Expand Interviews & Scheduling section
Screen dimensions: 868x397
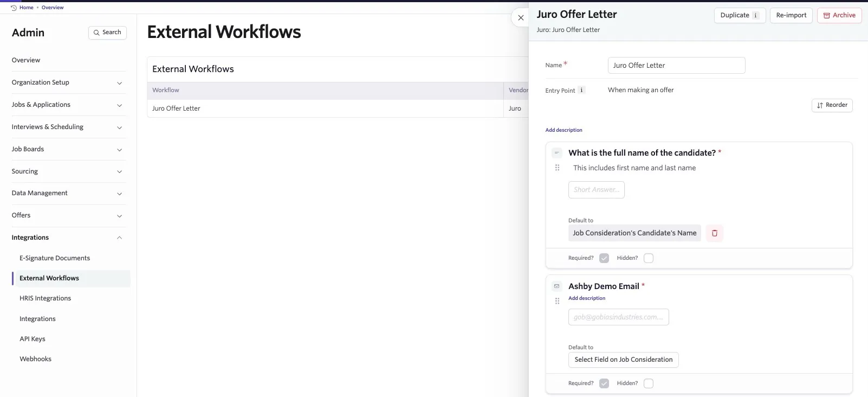(68, 127)
